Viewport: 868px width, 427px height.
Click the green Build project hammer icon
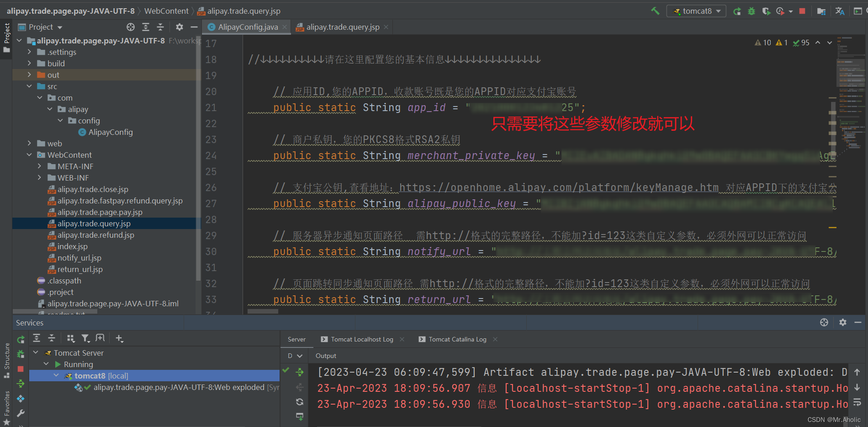click(x=655, y=11)
